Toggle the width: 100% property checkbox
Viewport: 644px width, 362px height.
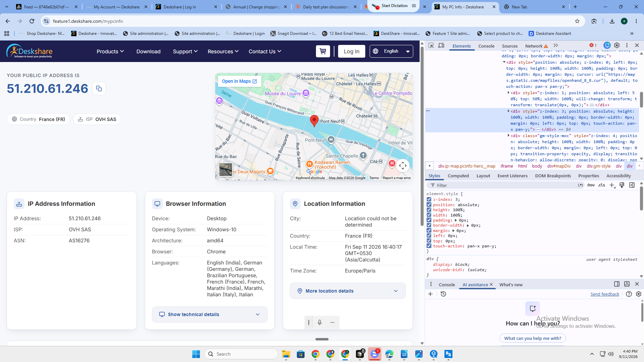click(429, 215)
